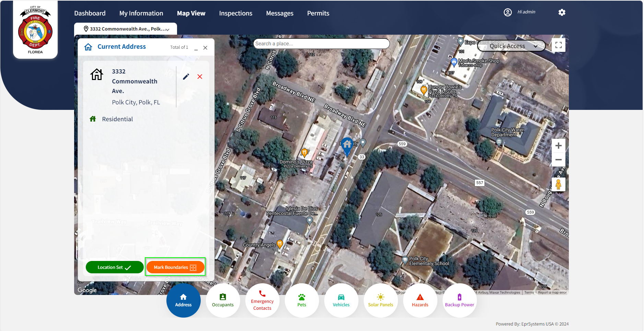Open Solar Panels section
Image resolution: width=644 pixels, height=331 pixels.
point(380,300)
